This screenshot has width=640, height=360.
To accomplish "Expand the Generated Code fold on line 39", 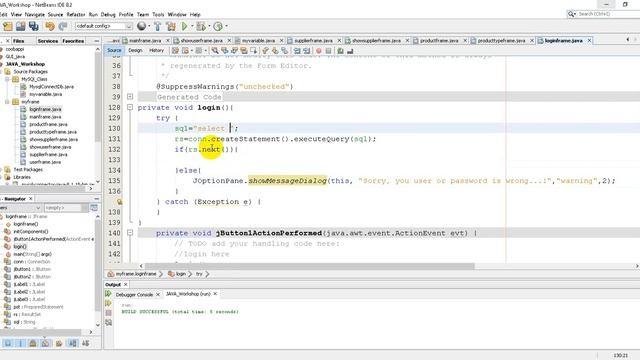I will [130, 97].
